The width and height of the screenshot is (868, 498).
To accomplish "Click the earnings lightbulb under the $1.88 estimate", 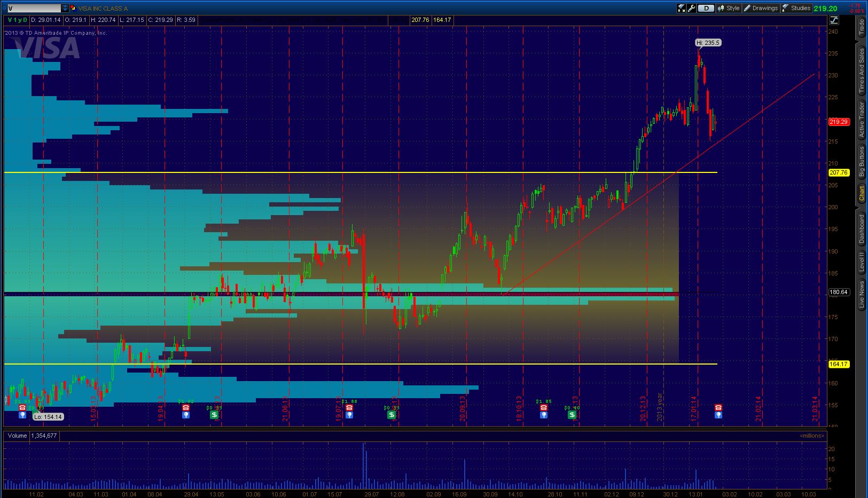I will click(x=349, y=415).
